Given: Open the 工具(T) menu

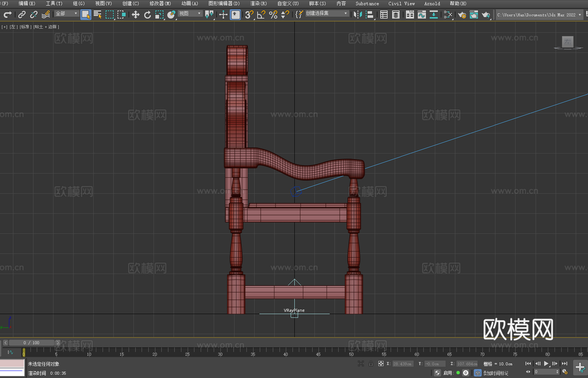Looking at the screenshot, I should click(x=54, y=3).
